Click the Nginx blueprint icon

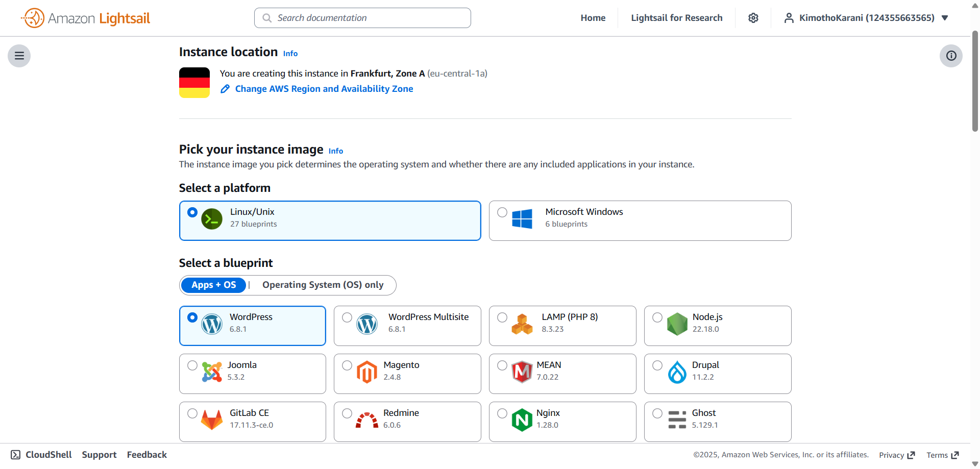[522, 420]
